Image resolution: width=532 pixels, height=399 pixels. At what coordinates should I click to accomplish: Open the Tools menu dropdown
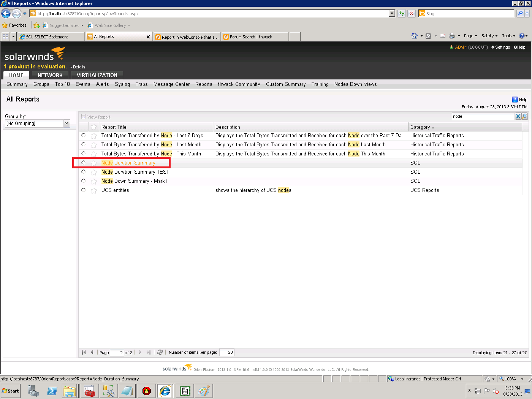[x=509, y=36]
